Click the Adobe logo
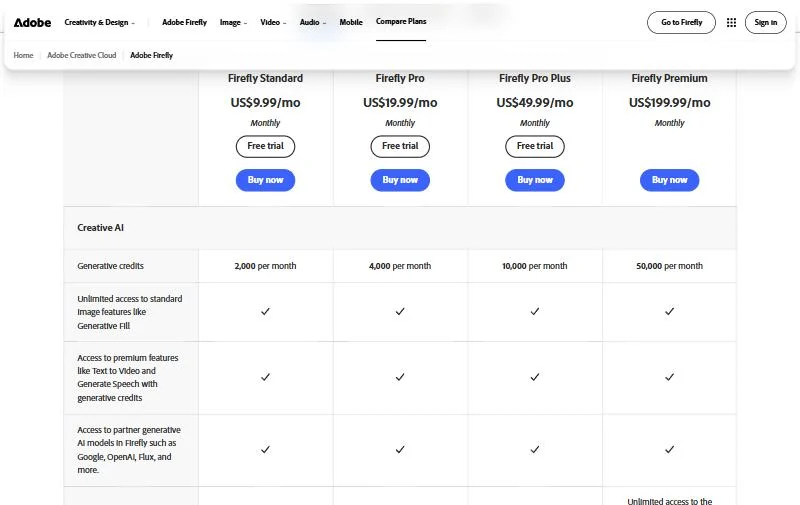 32,22
